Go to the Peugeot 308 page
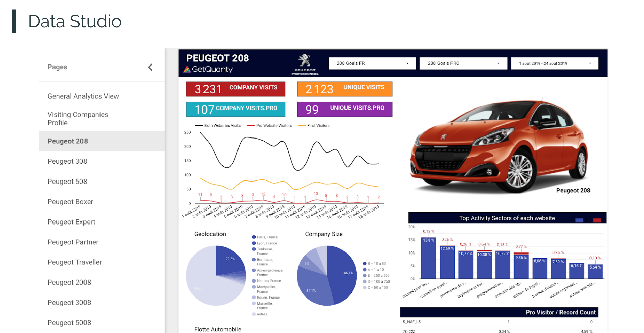The width and height of the screenshot is (644, 333). (67, 161)
